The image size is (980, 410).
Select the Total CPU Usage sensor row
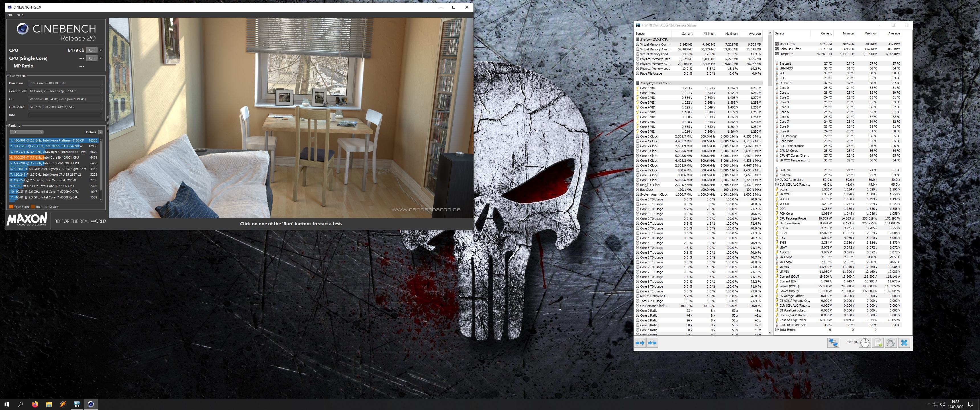699,301
